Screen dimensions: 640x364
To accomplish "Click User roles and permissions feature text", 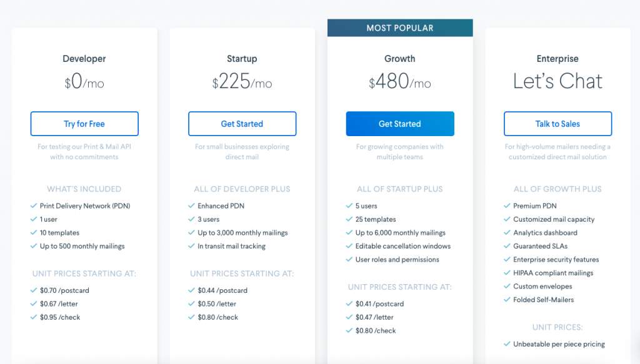I will click(x=397, y=260).
